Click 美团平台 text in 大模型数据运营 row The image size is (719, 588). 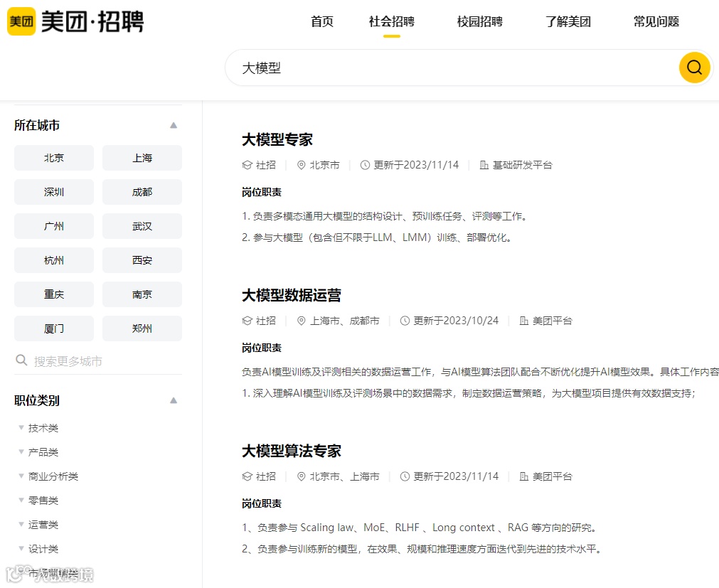pos(552,321)
